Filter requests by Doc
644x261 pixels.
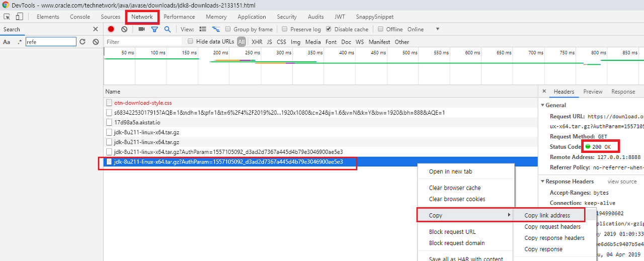coord(346,42)
